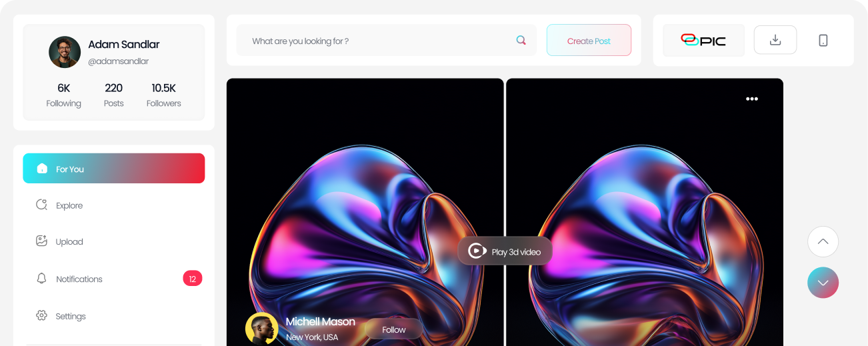The image size is (868, 346).
Task: Go to next post with down chevron
Action: [823, 283]
